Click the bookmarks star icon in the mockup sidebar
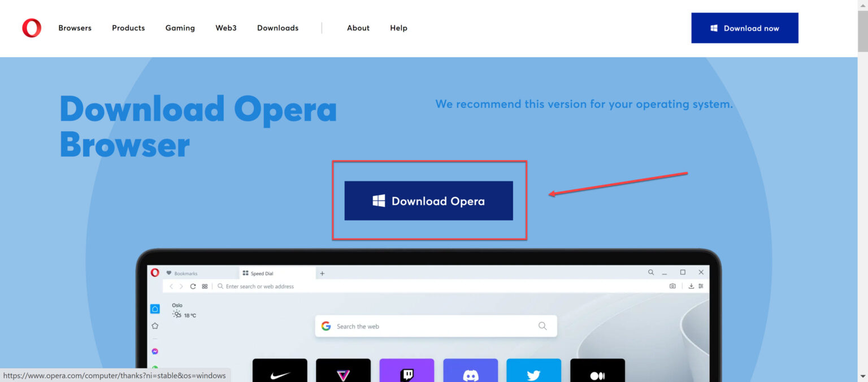 pyautogui.click(x=155, y=325)
